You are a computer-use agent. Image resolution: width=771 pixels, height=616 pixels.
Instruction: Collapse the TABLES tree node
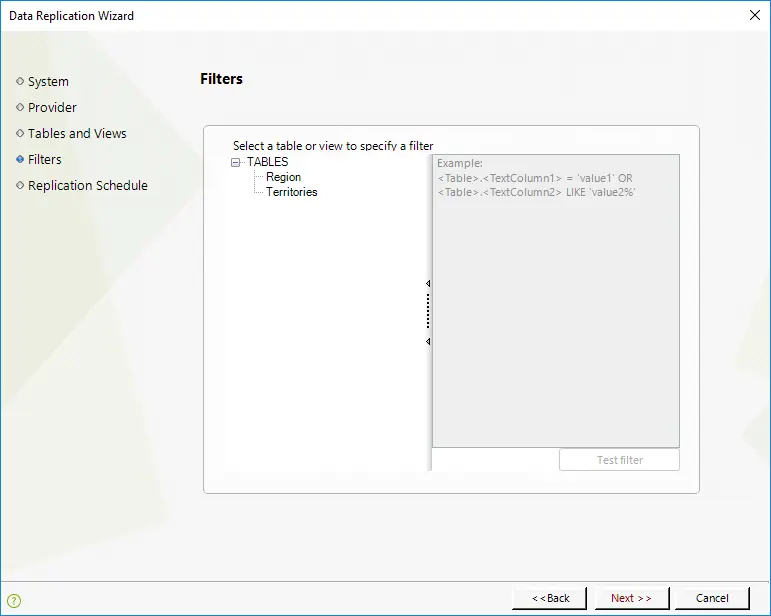coord(236,162)
